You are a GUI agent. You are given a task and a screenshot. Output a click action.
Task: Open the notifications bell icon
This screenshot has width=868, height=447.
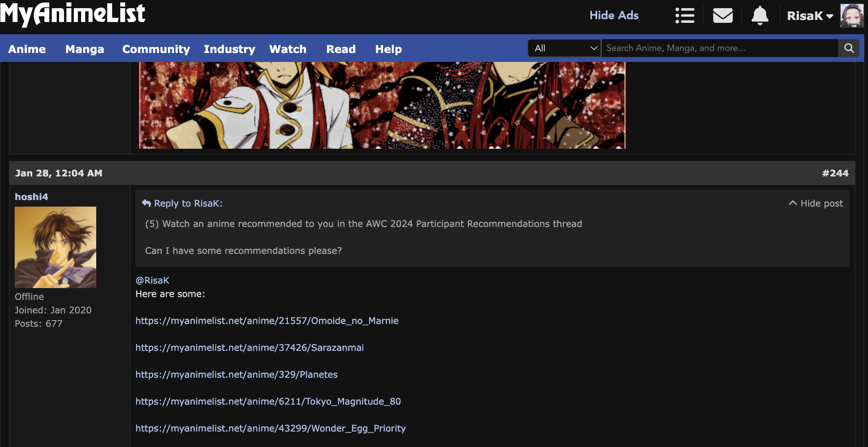[760, 16]
